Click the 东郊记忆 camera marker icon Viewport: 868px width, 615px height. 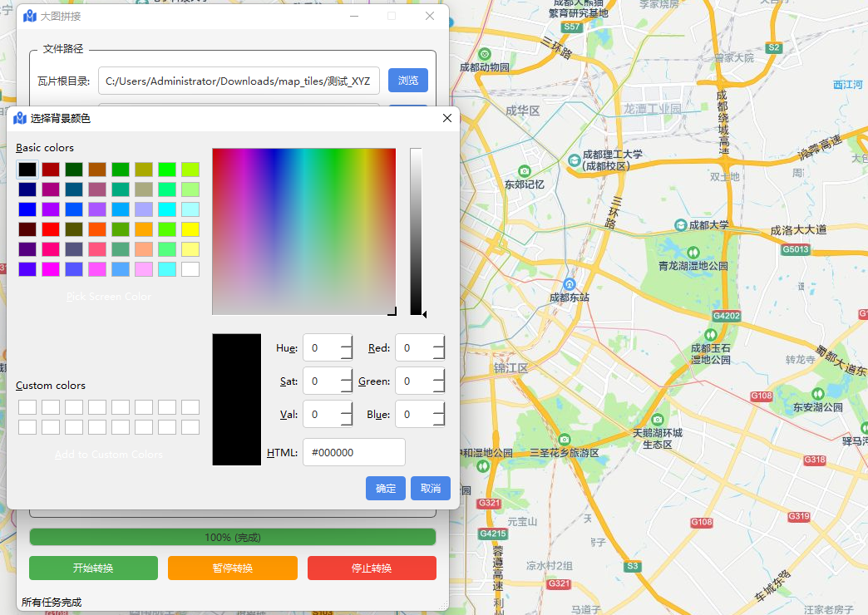click(525, 171)
